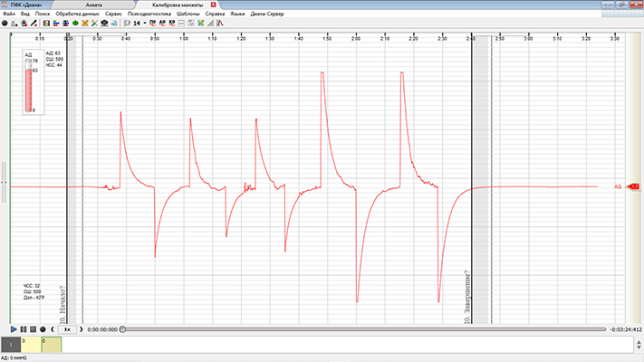
Task: Open the Шаблоны menu
Action: tap(188, 14)
